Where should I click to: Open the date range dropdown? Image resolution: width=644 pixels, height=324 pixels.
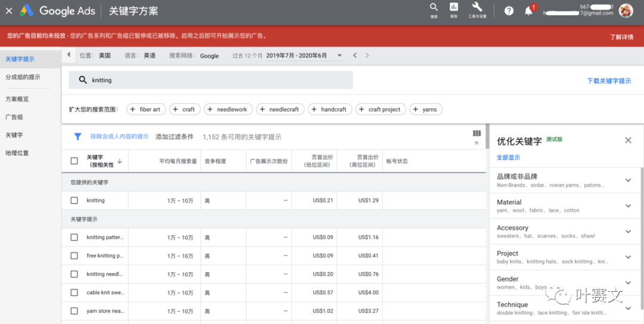pos(340,55)
